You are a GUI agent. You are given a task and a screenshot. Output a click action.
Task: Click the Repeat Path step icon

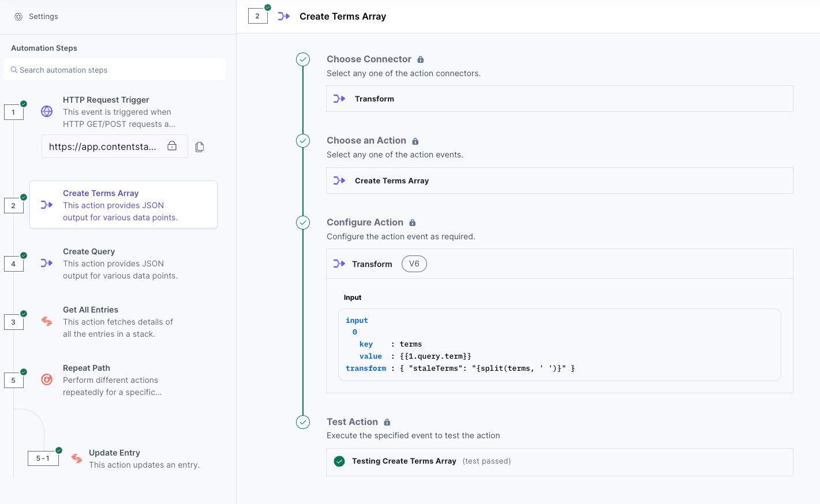[x=47, y=379]
